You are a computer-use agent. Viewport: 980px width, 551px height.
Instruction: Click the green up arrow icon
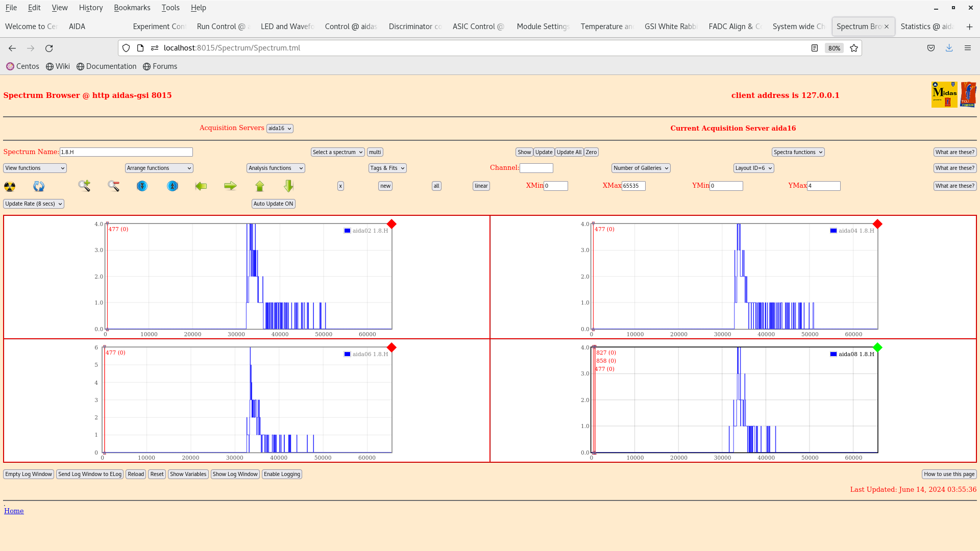(260, 186)
